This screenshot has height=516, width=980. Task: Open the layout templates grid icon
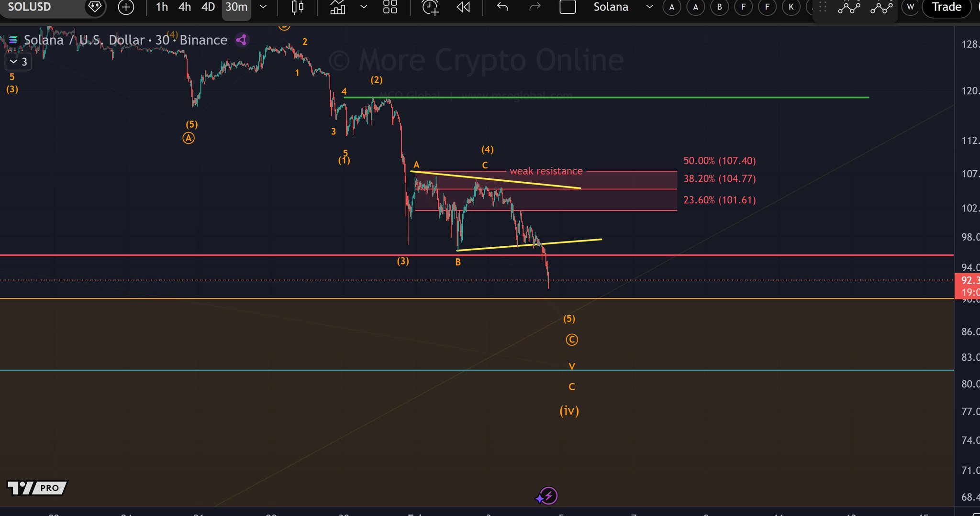(390, 7)
